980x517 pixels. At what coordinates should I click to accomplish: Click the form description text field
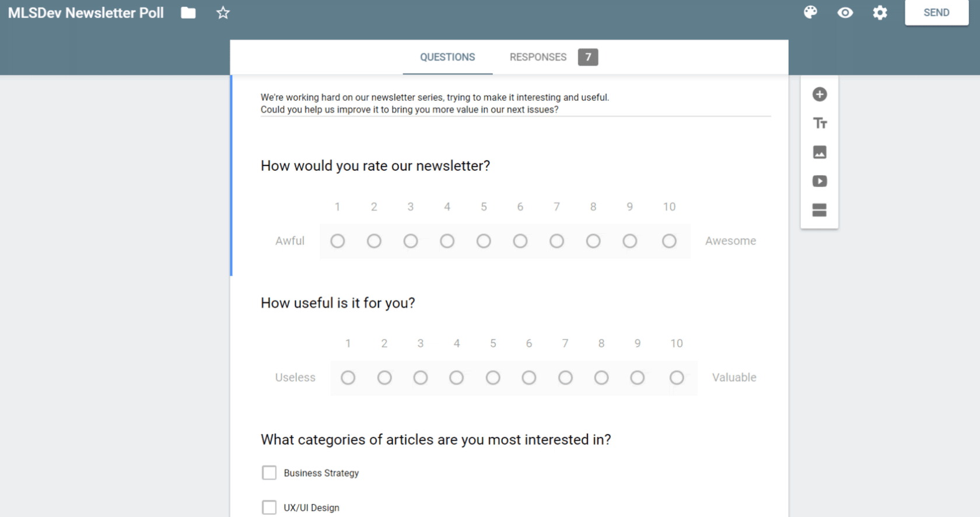pyautogui.click(x=516, y=103)
